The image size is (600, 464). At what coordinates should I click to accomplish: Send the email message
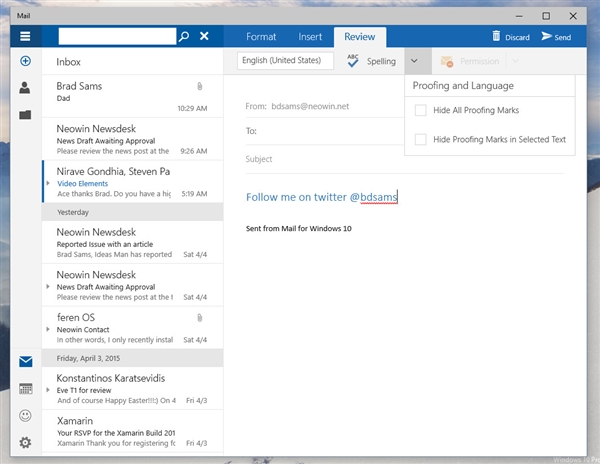click(556, 37)
